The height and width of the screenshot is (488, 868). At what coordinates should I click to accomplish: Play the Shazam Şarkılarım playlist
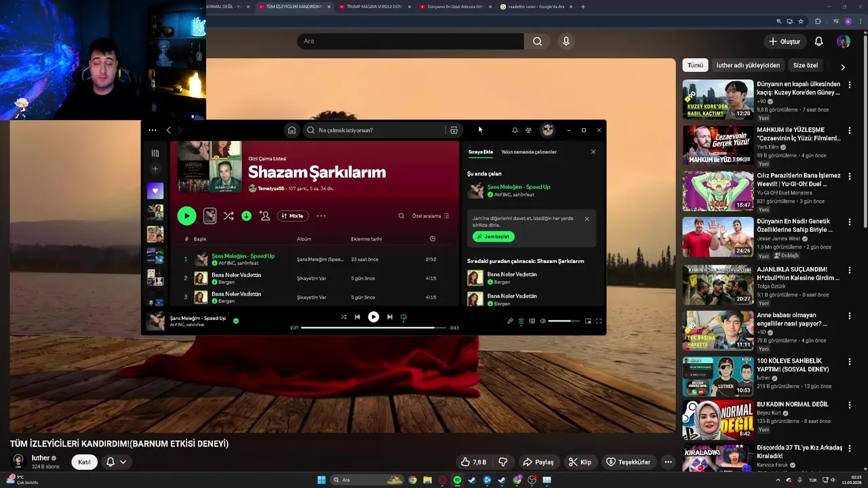[186, 216]
